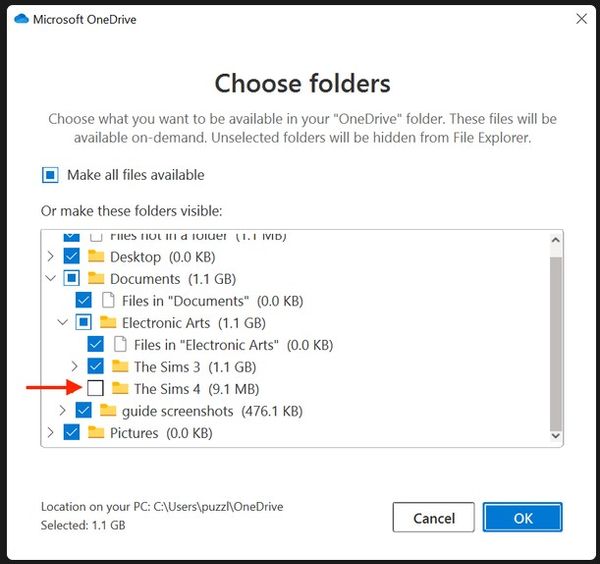Toggle the Make all files available checkbox
This screenshot has width=600, height=564.
(51, 175)
